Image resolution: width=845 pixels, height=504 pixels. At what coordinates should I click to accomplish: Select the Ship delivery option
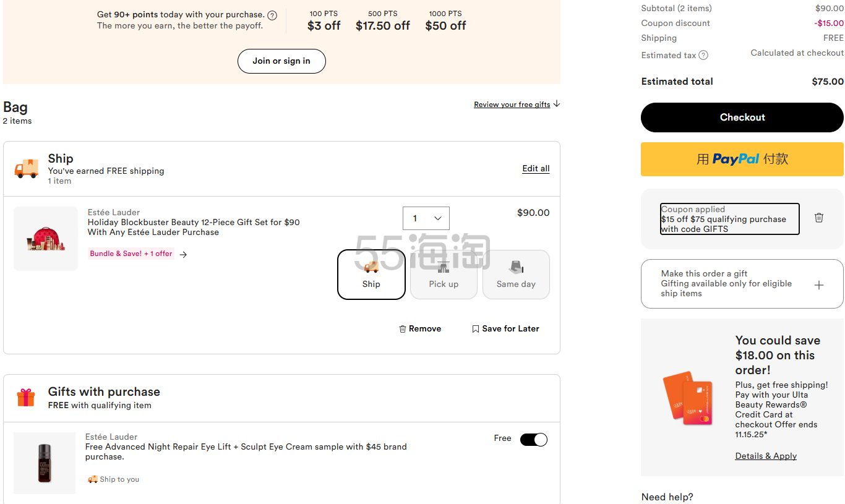pos(371,275)
